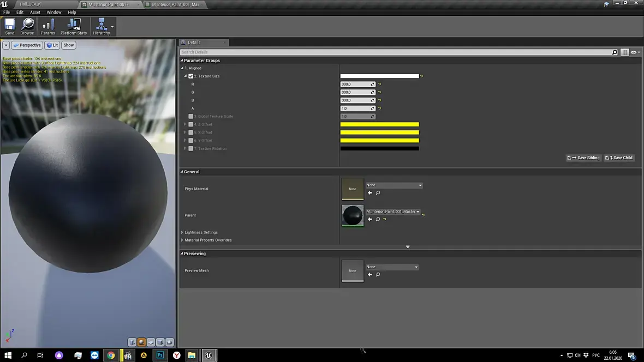
Task: Use selected mesh as preview (teapot icon)
Action: click(169, 342)
